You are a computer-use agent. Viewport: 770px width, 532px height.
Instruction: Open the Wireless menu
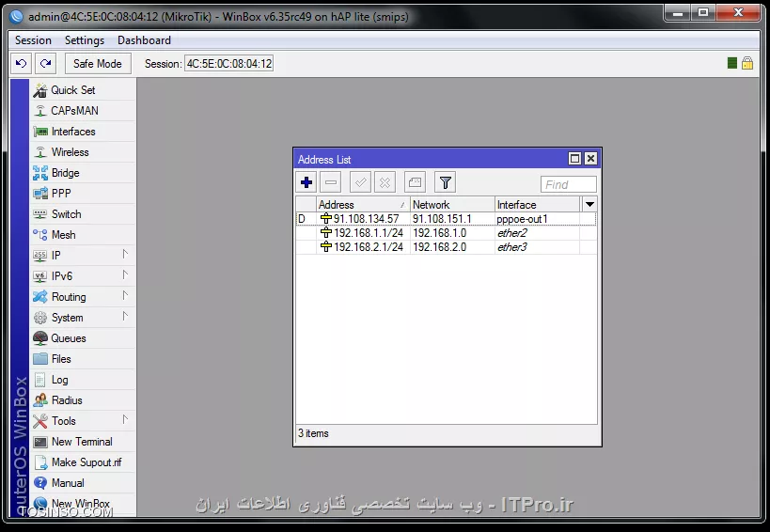[83, 152]
